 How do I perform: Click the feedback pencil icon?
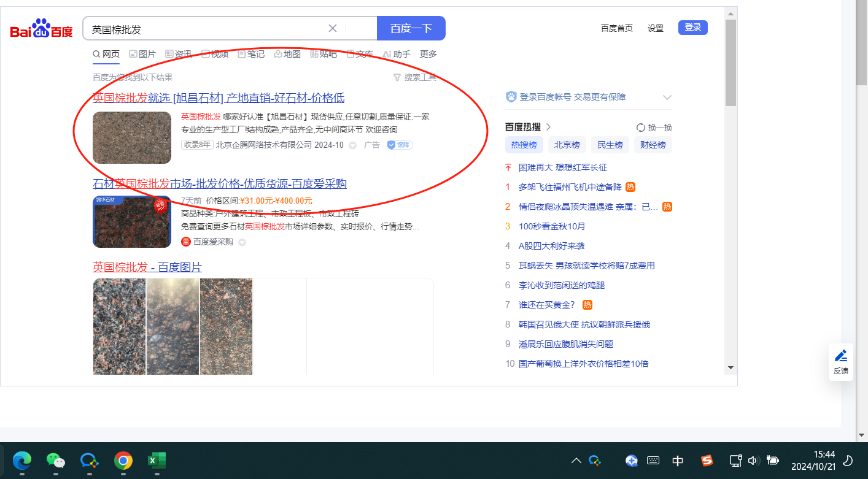pos(841,356)
